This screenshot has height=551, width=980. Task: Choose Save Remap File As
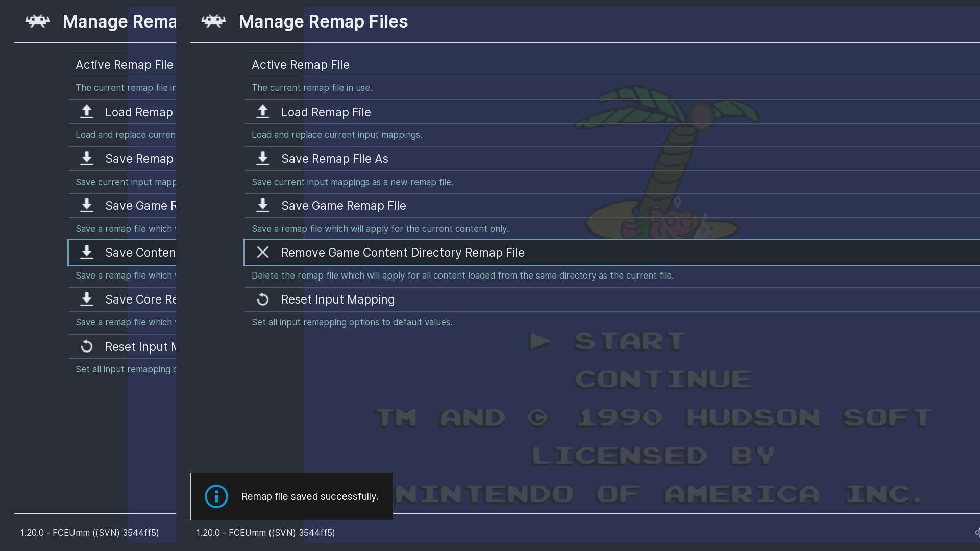(x=334, y=159)
